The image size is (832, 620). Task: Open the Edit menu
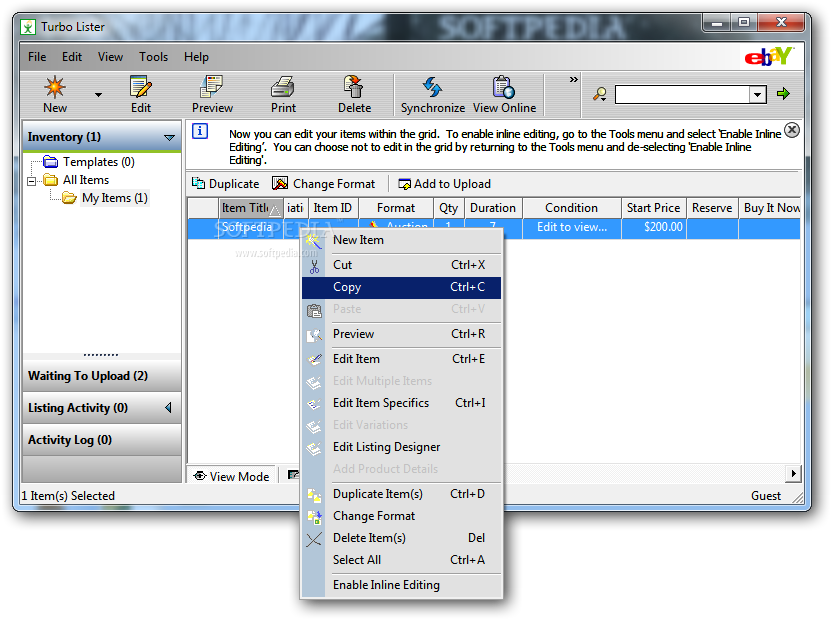(72, 57)
